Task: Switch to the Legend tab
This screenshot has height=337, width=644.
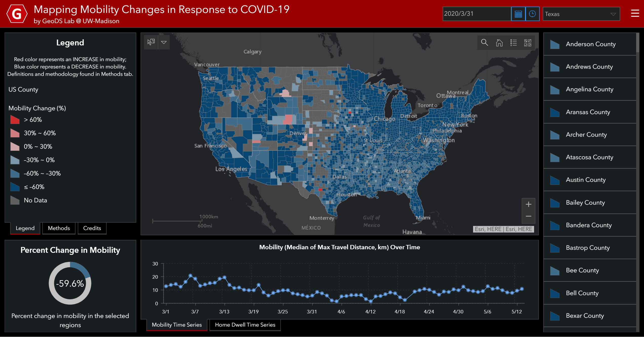Action: click(25, 228)
